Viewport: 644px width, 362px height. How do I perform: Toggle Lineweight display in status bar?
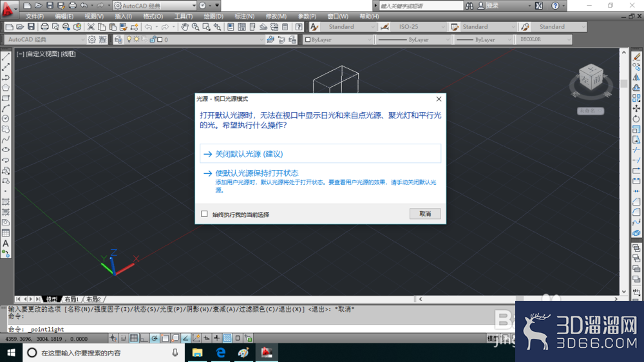click(216, 338)
